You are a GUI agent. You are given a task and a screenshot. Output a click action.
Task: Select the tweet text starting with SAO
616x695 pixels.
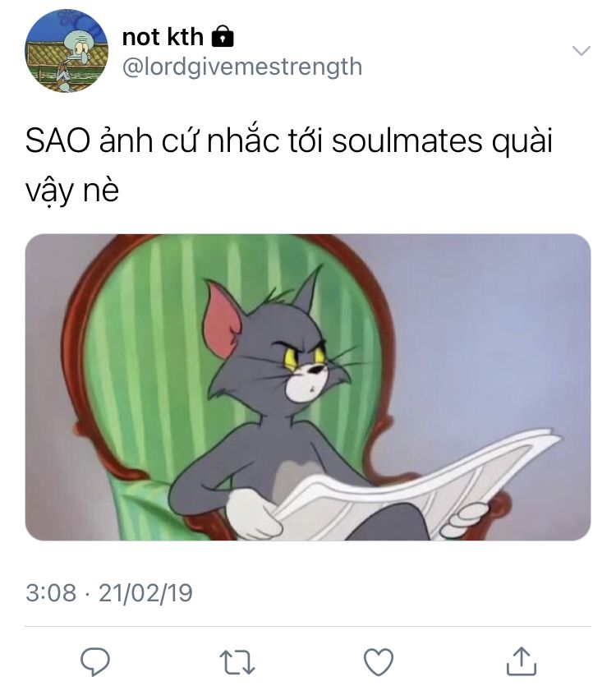point(289,165)
